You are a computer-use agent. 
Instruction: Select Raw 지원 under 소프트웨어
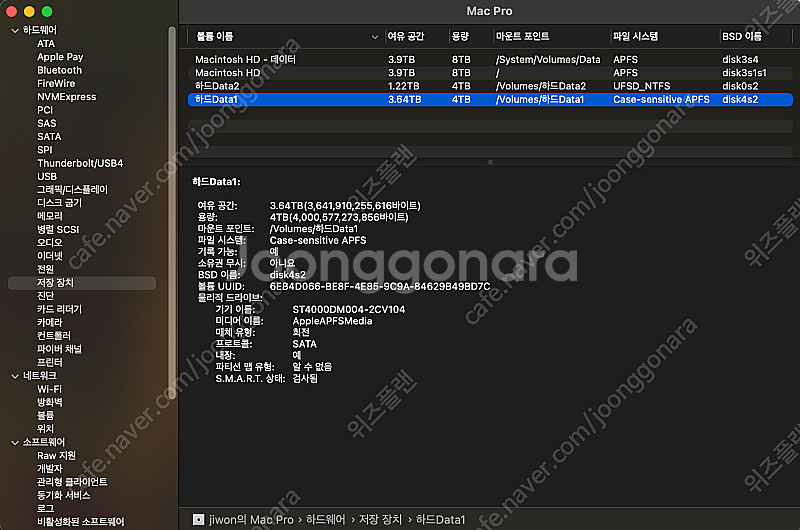click(56, 456)
